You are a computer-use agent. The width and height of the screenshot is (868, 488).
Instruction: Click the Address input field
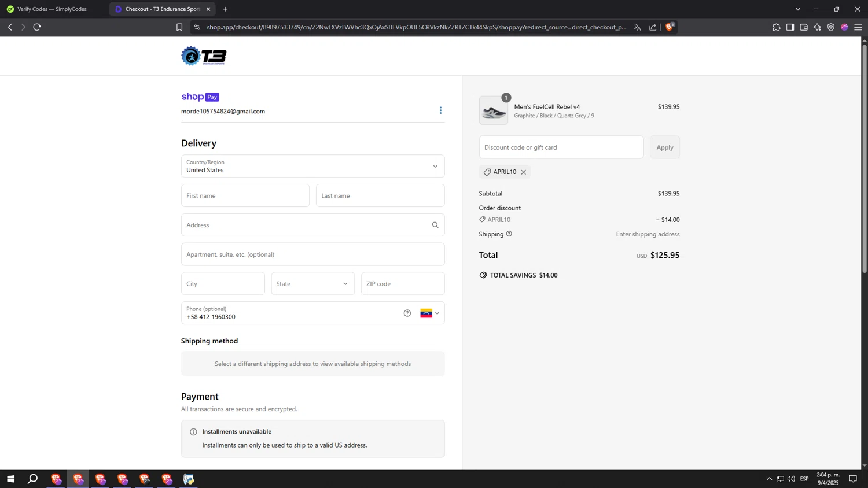[x=313, y=225]
